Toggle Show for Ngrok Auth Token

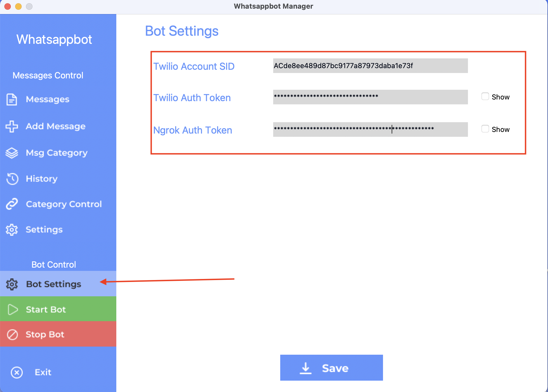[x=485, y=129]
